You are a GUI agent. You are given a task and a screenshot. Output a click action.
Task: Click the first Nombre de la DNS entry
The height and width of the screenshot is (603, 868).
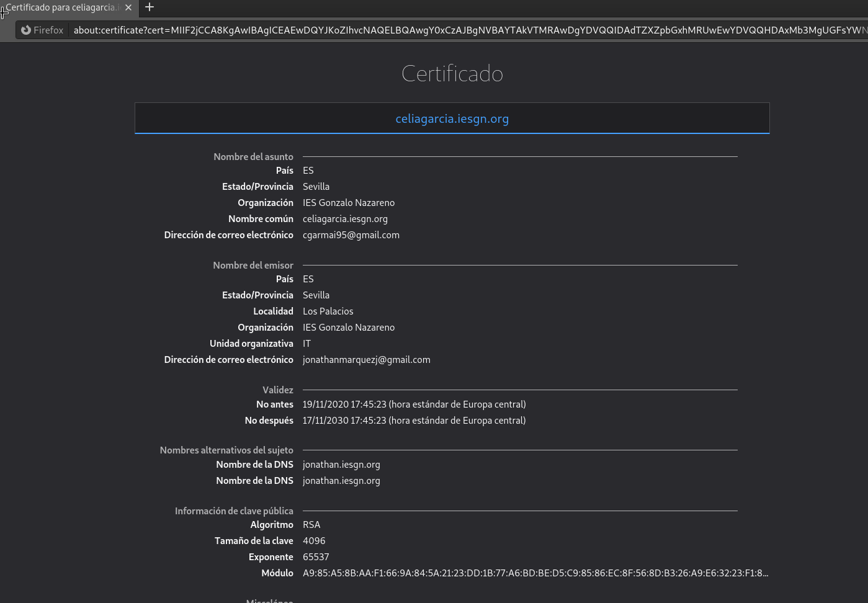341,465
